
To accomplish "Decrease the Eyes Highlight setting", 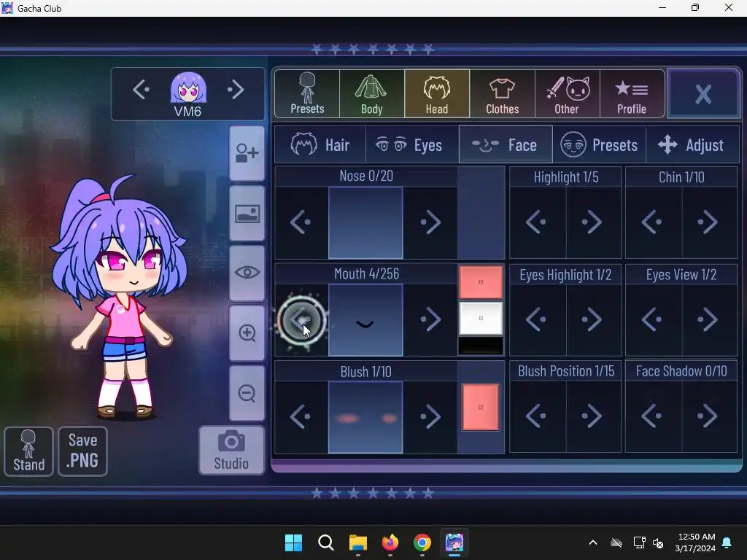I will click(x=538, y=320).
